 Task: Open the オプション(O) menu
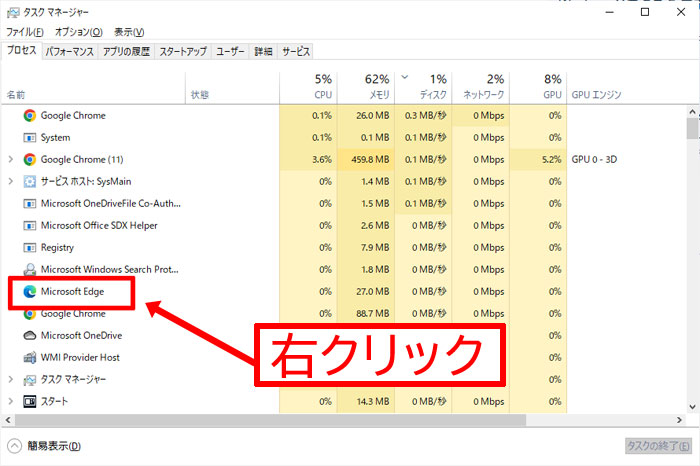point(78,32)
